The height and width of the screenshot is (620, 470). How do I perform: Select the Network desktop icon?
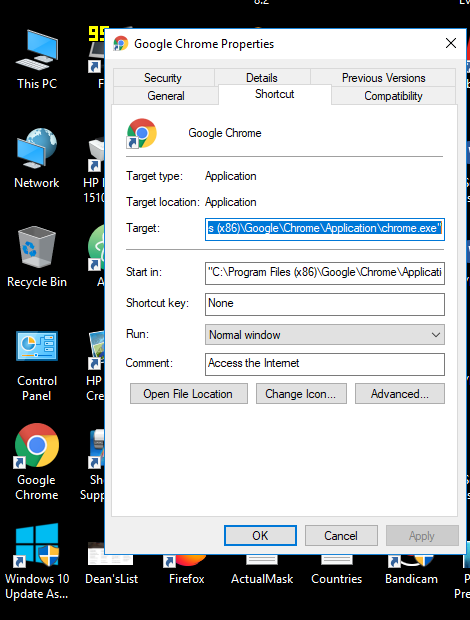[37, 158]
